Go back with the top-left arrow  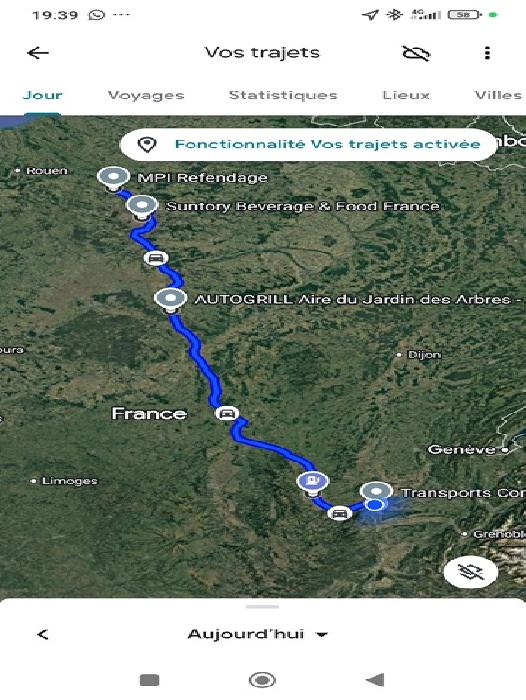pyautogui.click(x=38, y=53)
